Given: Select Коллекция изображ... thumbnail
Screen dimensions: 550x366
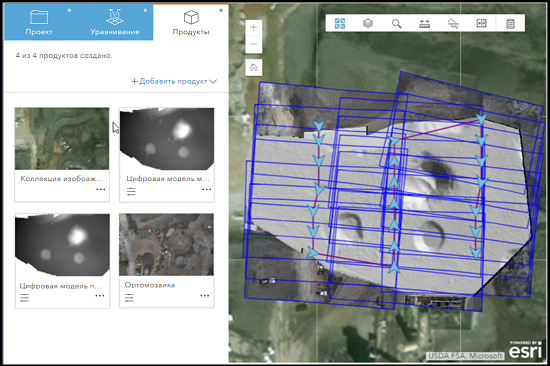Looking at the screenshot, I should pos(62,139).
